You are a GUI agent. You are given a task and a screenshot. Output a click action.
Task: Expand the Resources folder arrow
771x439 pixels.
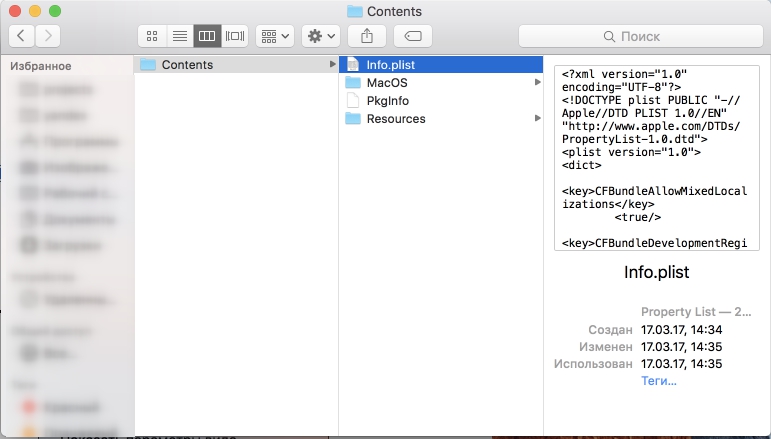[536, 119]
